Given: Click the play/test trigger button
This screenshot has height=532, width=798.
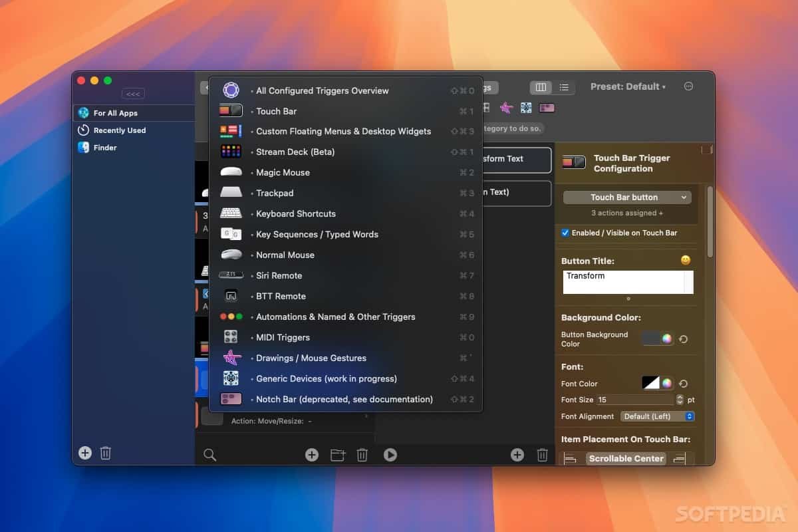Looking at the screenshot, I should (x=390, y=455).
